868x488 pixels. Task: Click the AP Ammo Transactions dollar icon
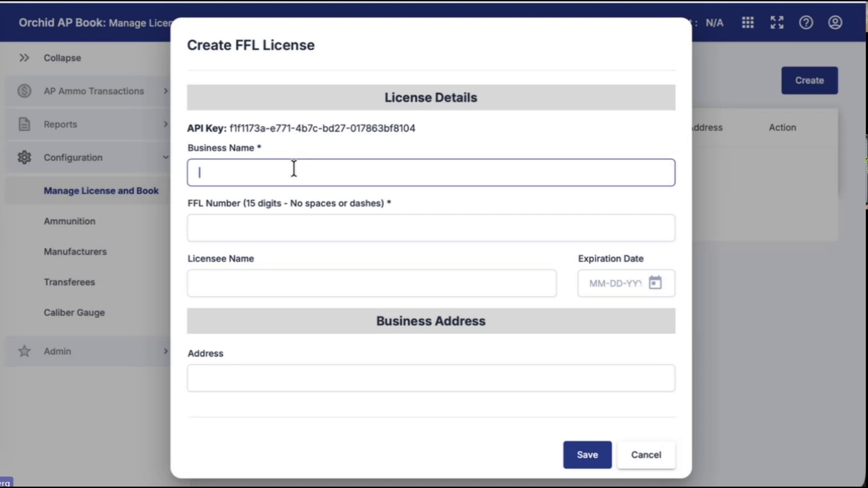24,91
